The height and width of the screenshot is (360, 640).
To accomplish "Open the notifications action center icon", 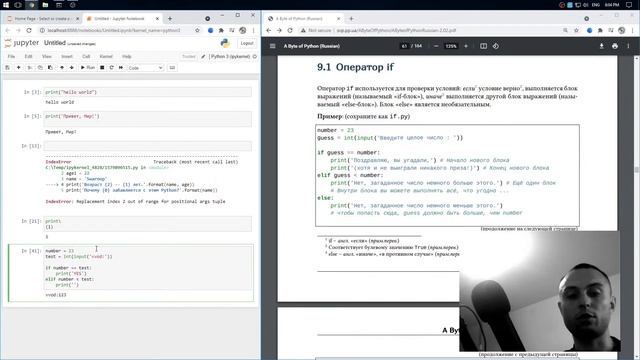I will point(629,5).
